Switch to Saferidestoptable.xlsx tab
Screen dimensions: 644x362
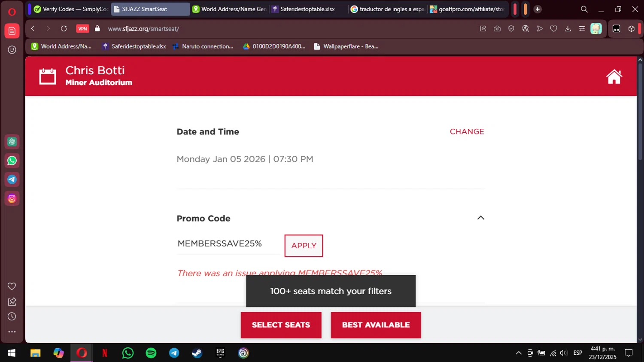click(309, 9)
